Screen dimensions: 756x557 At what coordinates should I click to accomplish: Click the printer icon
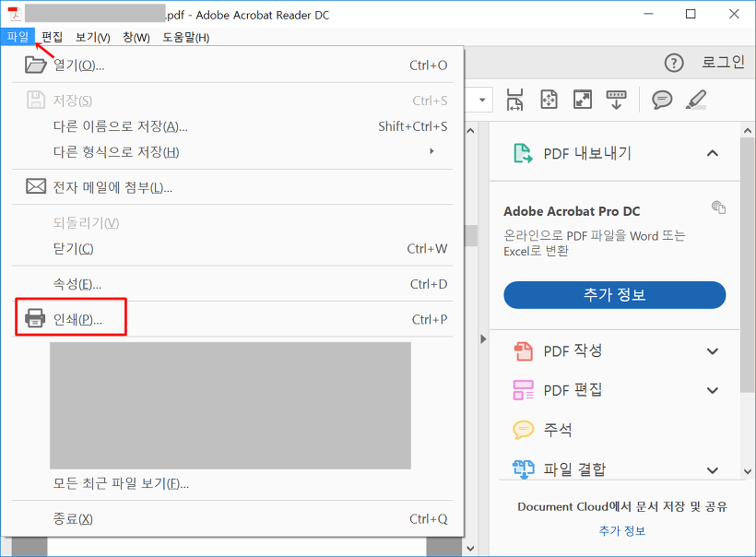tap(35, 318)
